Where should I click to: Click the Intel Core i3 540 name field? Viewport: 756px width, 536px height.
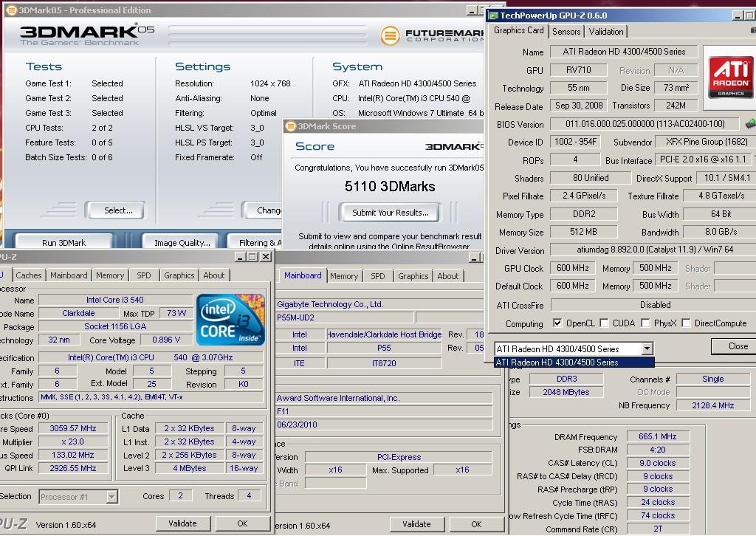click(x=114, y=300)
